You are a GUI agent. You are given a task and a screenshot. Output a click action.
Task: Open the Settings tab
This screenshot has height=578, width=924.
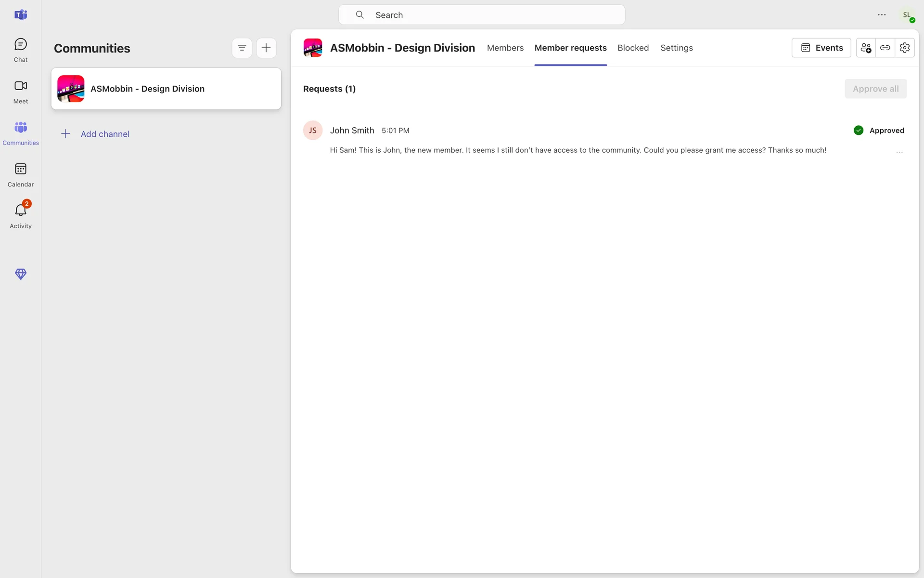pyautogui.click(x=676, y=48)
